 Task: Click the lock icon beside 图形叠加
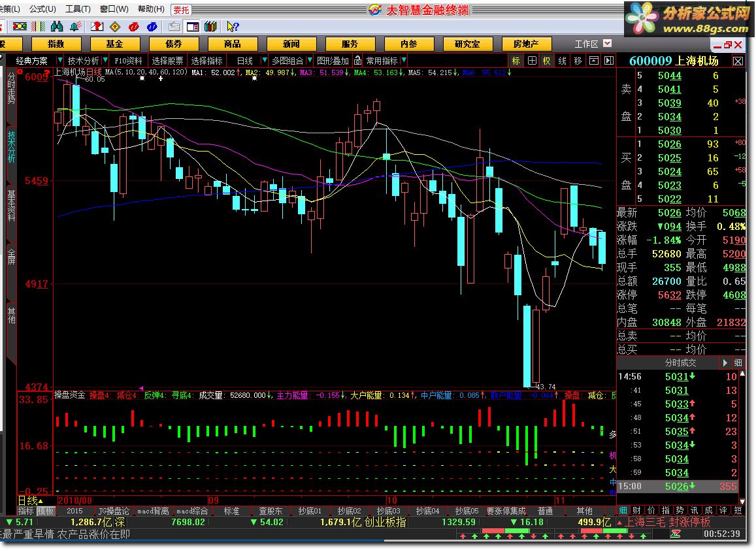click(x=357, y=60)
